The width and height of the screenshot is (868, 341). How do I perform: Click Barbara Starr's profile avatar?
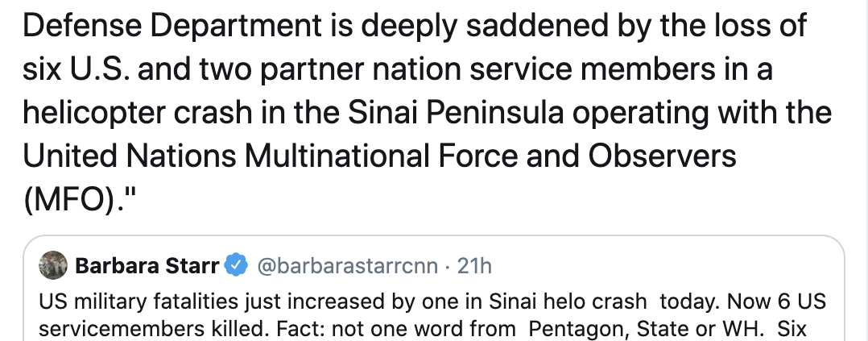53,265
